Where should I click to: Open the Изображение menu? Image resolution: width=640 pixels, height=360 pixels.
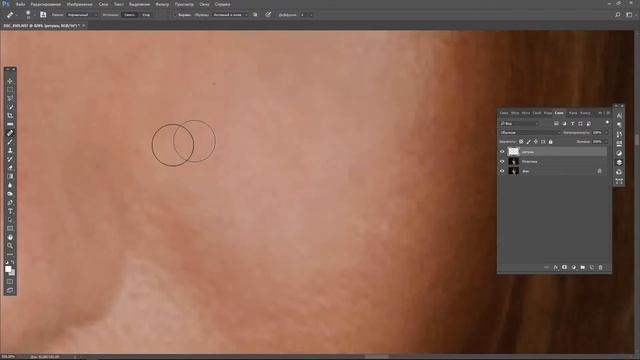80,4
